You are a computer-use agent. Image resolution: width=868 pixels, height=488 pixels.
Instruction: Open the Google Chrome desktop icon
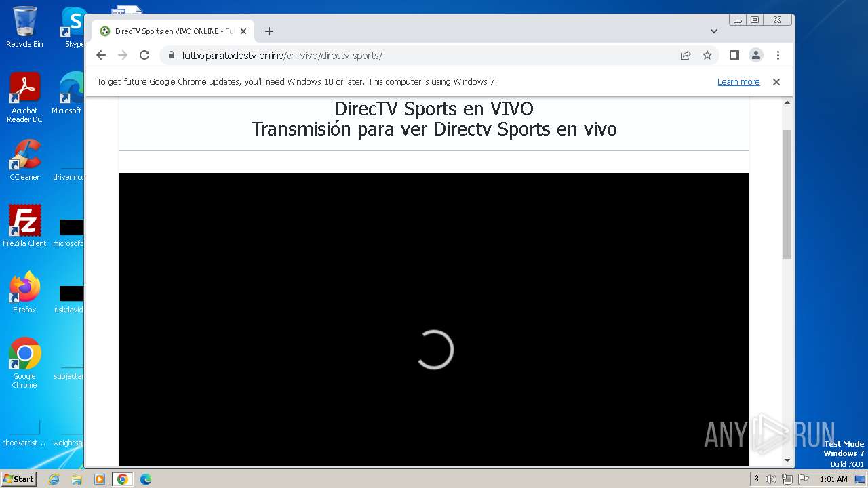pyautogui.click(x=24, y=363)
